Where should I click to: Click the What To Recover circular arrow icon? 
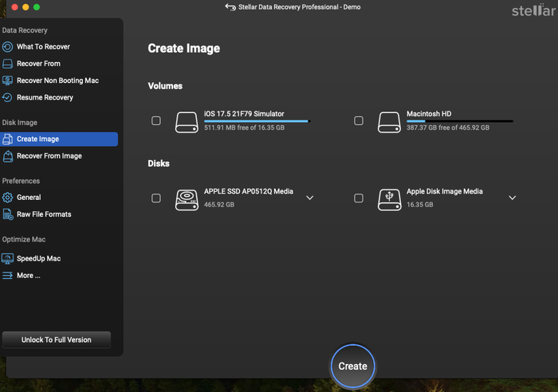pyautogui.click(x=7, y=46)
